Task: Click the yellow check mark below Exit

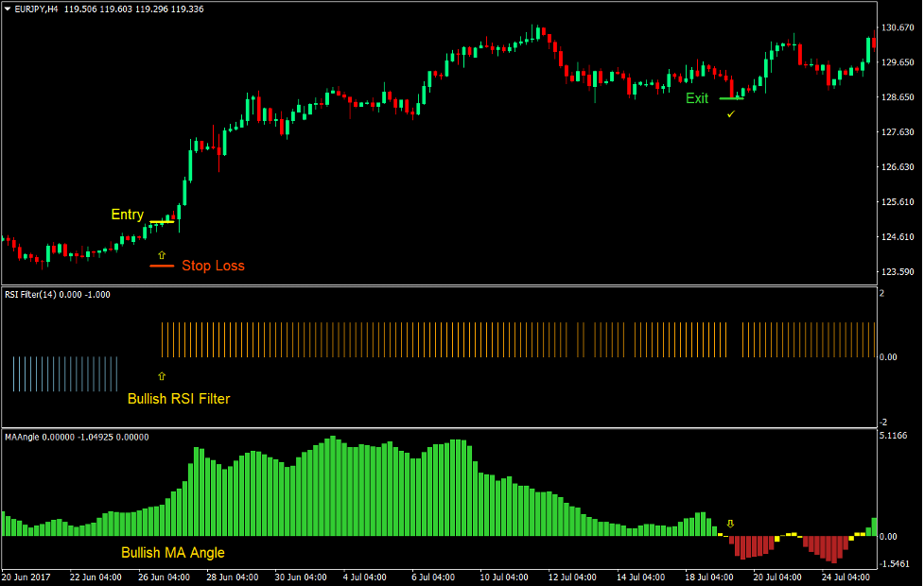Action: click(x=730, y=114)
